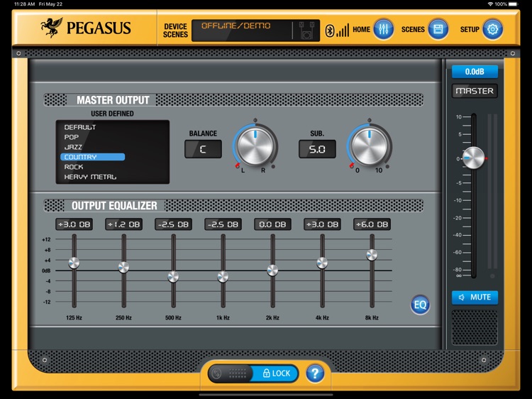Image resolution: width=532 pixels, height=399 pixels.
Task: Click the Balance knob
Action: 255,146
